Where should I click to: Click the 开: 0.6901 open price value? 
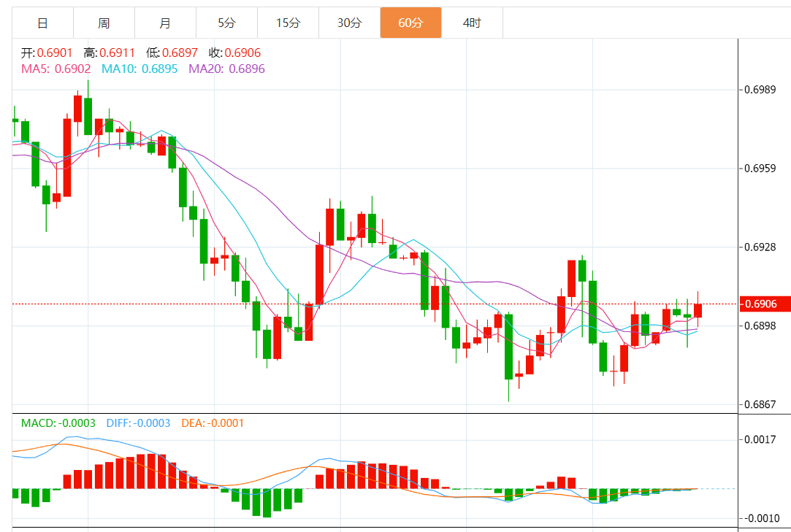click(x=47, y=53)
